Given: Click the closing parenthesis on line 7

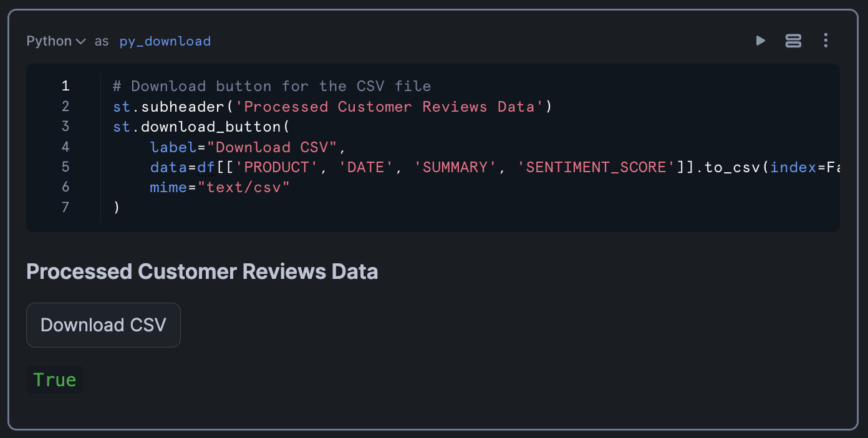Looking at the screenshot, I should [x=117, y=207].
